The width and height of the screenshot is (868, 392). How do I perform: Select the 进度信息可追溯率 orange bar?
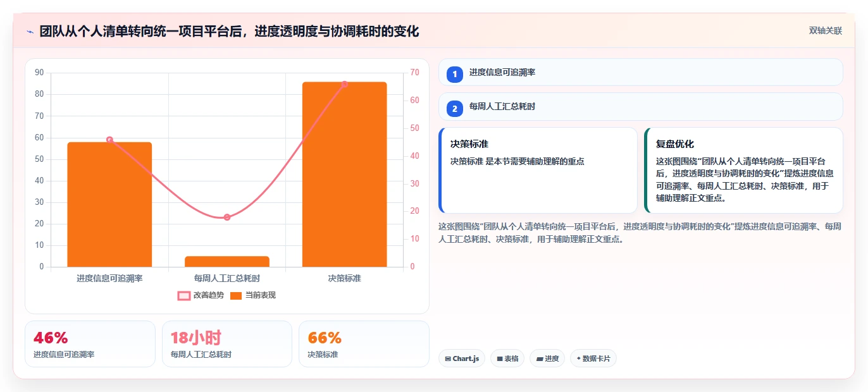click(109, 205)
